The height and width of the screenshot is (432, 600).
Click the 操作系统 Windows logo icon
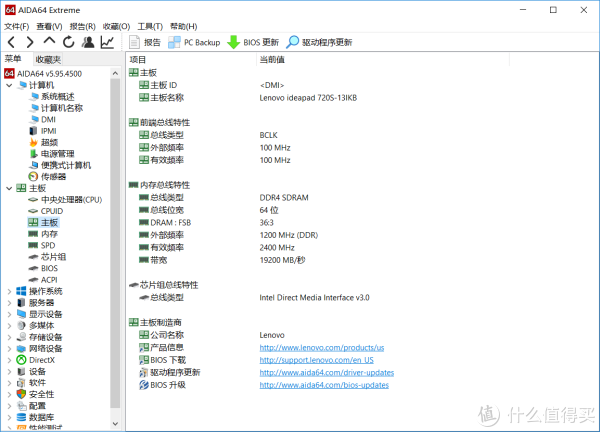point(21,291)
